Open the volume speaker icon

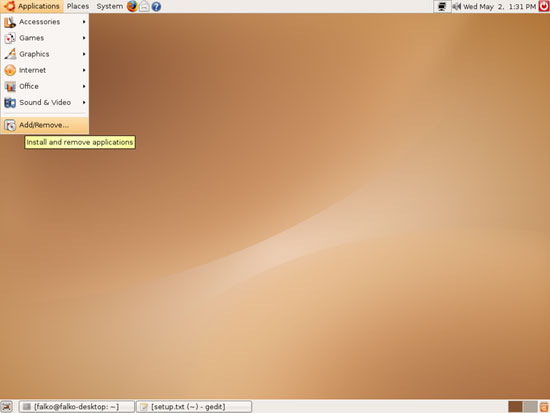457,6
